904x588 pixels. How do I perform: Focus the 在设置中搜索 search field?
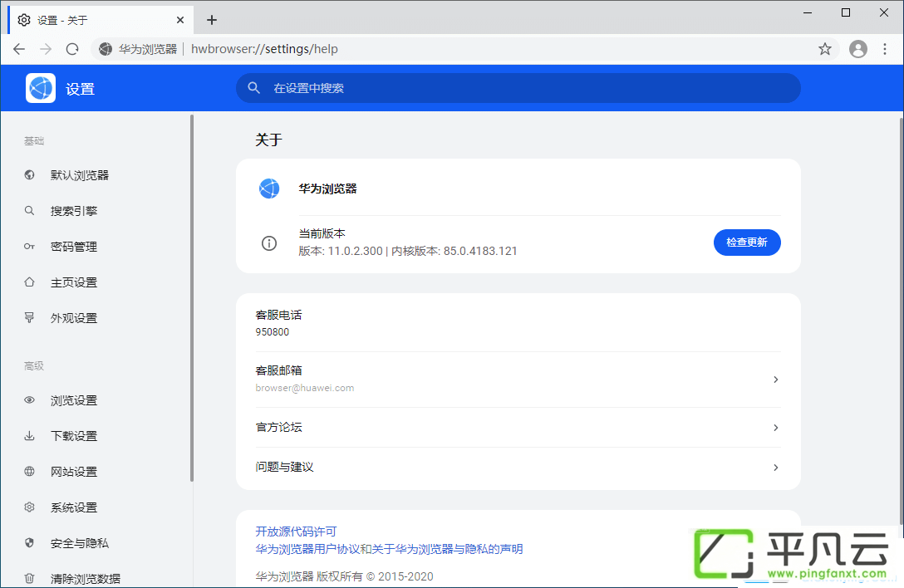coord(518,88)
